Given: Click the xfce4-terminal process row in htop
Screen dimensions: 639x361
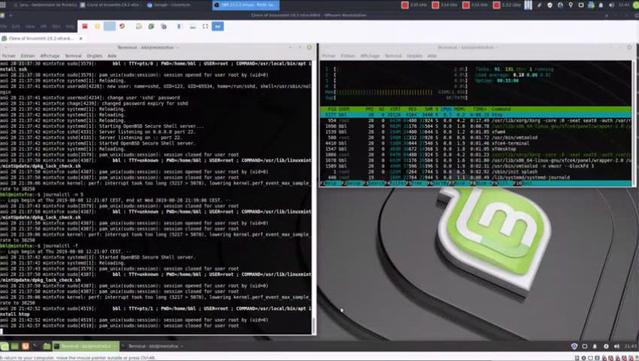Looking at the screenshot, I should pos(476,143).
